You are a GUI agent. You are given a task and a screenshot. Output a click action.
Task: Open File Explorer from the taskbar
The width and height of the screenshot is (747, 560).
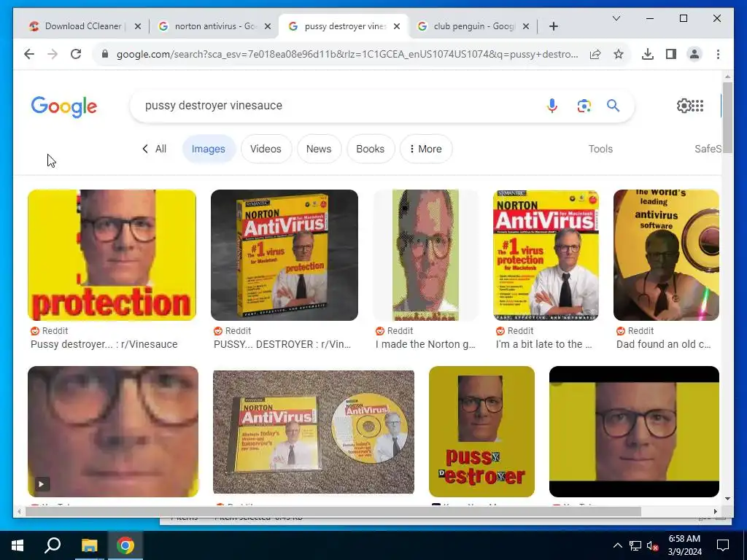point(89,545)
